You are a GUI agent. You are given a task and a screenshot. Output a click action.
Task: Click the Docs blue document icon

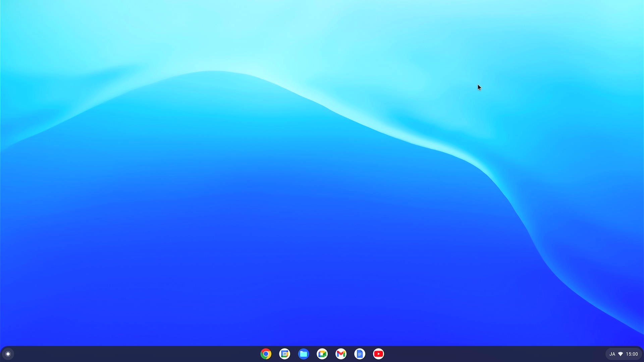(360, 354)
